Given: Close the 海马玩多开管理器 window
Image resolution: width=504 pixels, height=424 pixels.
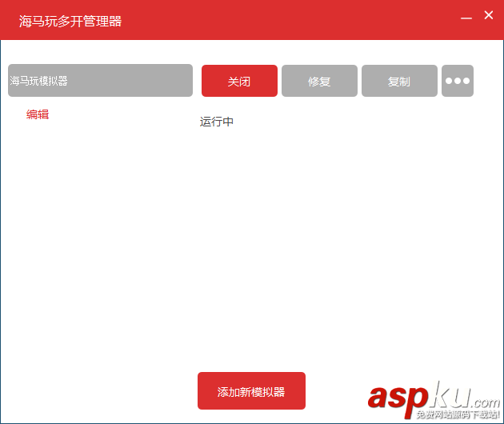Looking at the screenshot, I should tap(489, 15).
